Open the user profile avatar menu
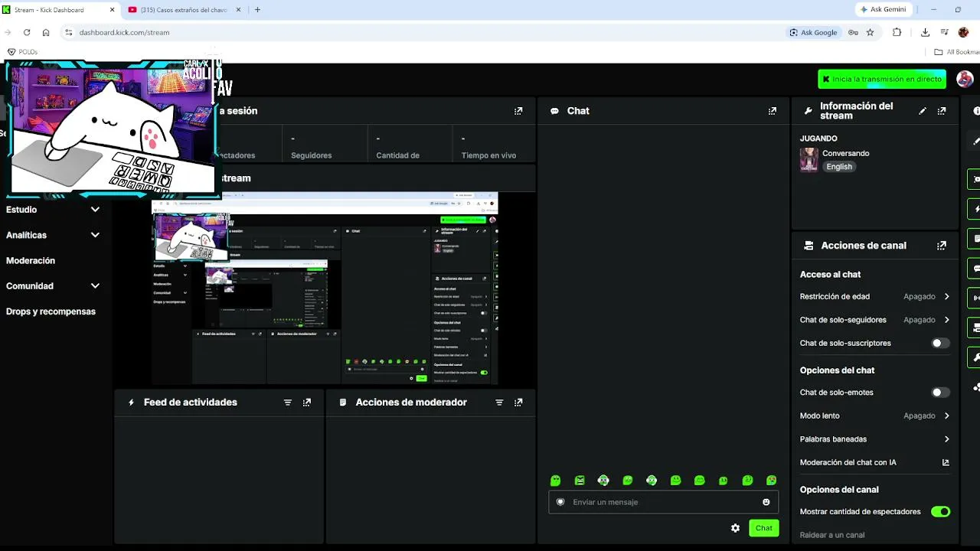 point(965,79)
